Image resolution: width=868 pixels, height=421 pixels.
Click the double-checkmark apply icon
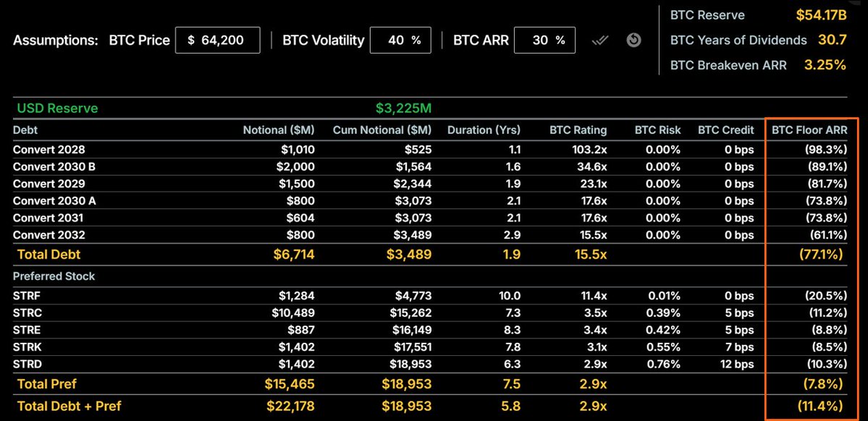tap(600, 41)
